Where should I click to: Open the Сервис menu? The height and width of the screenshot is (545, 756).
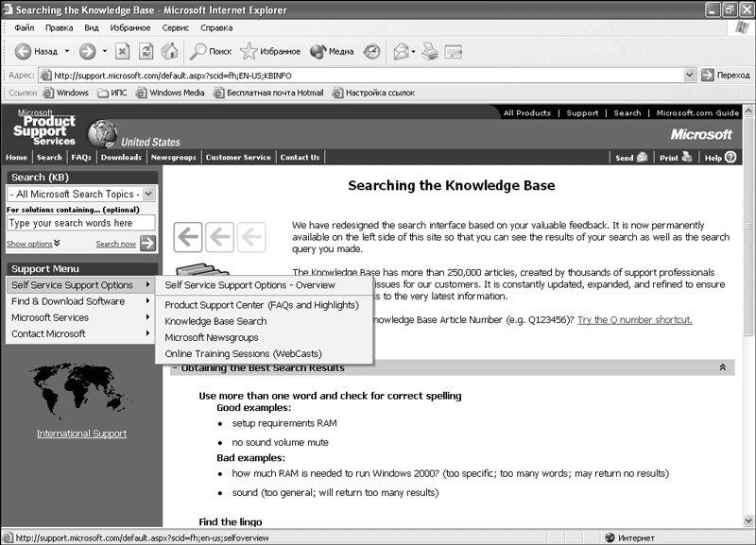point(176,28)
